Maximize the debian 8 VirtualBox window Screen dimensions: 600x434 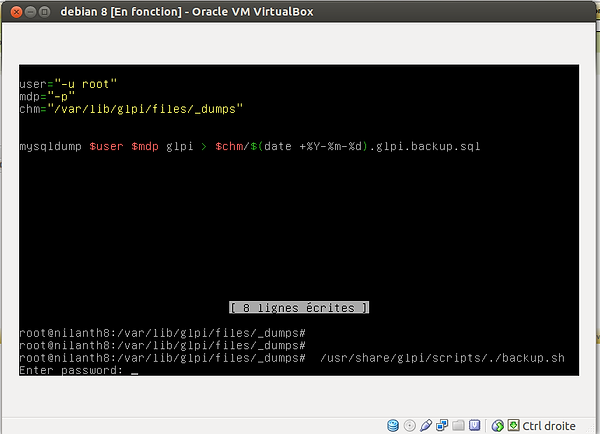click(44, 12)
